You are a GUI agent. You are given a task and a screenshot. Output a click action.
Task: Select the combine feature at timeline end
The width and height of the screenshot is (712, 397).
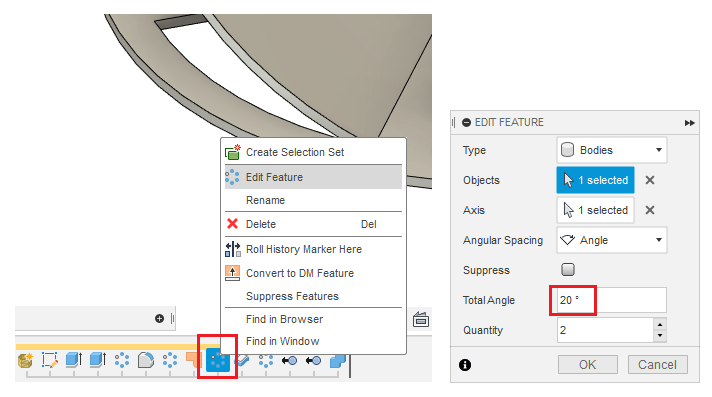point(337,361)
